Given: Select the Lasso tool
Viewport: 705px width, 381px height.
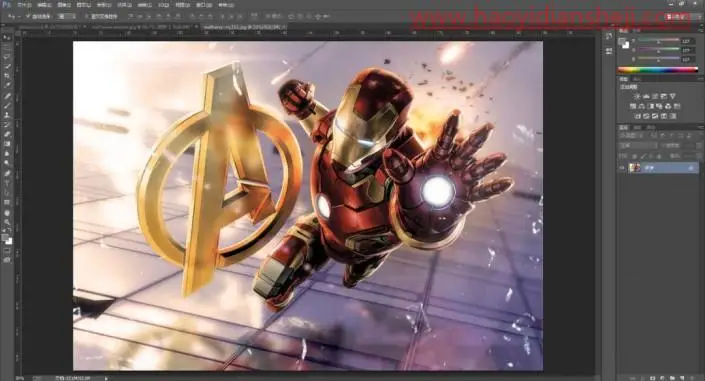Looking at the screenshot, I should tap(7, 57).
